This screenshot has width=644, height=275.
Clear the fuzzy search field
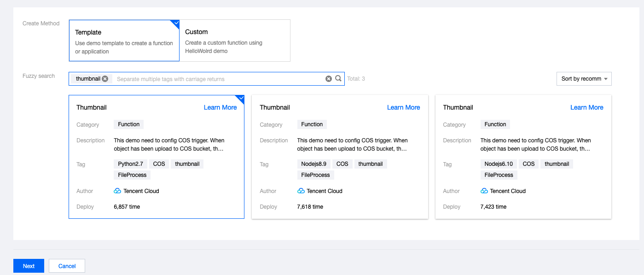click(x=329, y=79)
